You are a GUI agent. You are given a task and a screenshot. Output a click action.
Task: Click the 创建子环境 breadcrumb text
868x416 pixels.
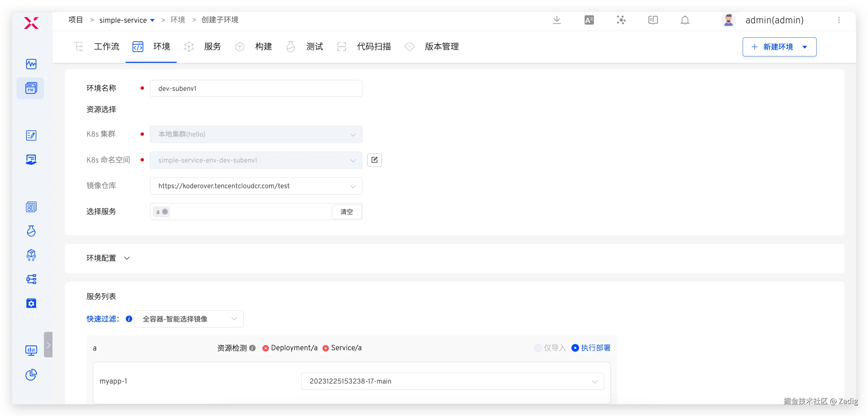click(x=220, y=20)
